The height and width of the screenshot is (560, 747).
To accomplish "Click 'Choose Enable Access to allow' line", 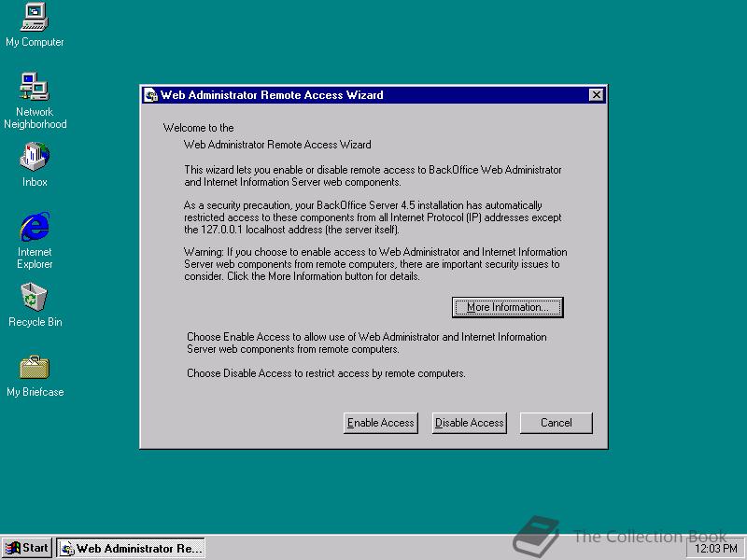I will pyautogui.click(x=367, y=337).
